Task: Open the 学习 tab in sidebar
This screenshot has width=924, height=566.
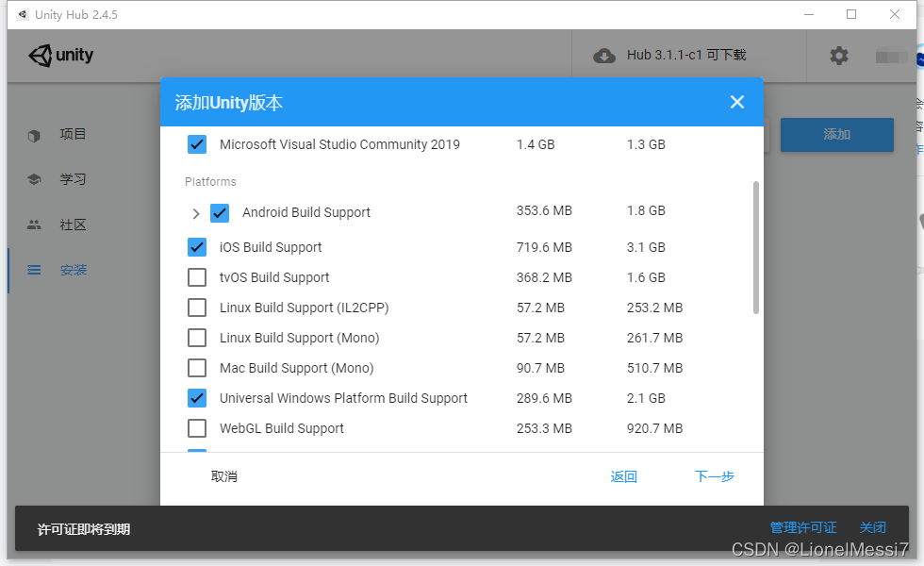Action: [74, 179]
